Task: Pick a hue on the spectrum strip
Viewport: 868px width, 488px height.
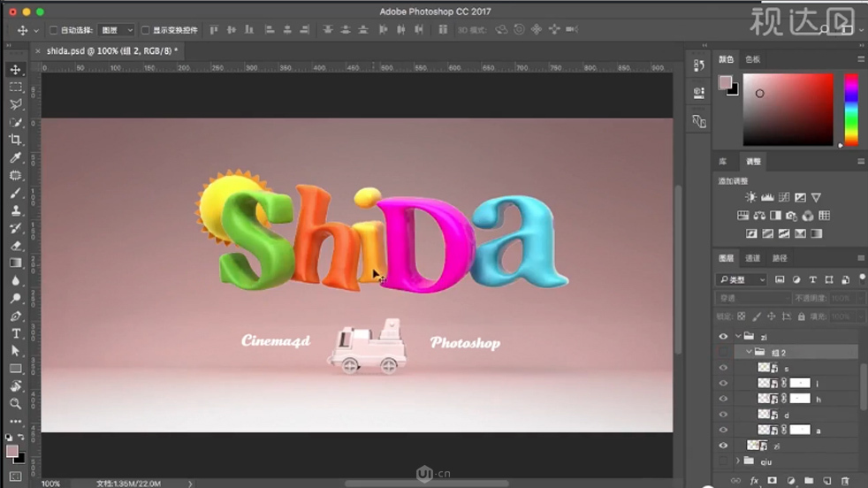Action: point(851,110)
